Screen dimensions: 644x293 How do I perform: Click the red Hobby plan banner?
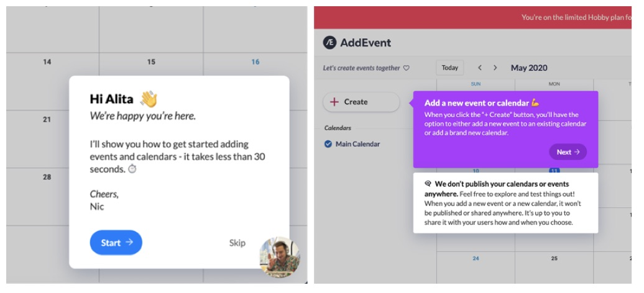point(472,17)
